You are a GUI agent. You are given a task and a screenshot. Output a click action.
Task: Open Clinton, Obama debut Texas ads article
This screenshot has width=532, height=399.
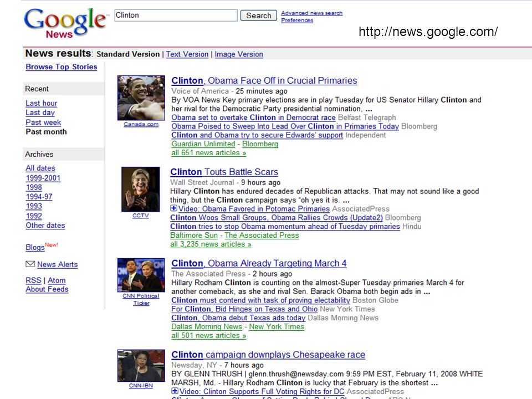(x=238, y=318)
